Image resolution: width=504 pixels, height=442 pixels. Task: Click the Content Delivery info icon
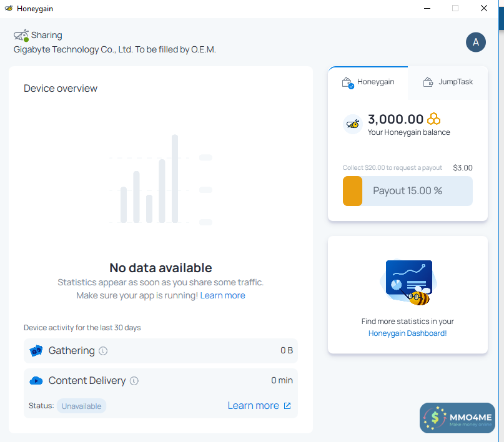pos(134,381)
